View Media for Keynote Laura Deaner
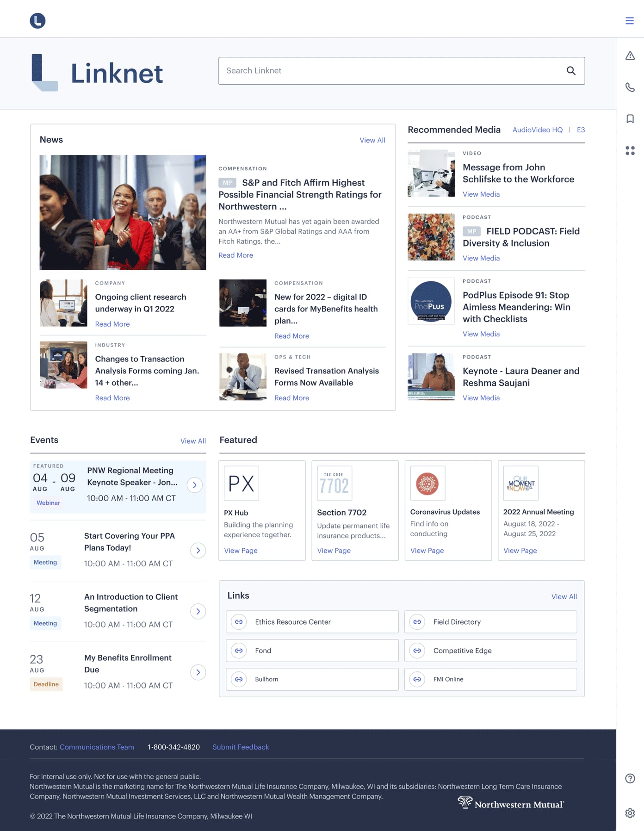 pos(481,398)
